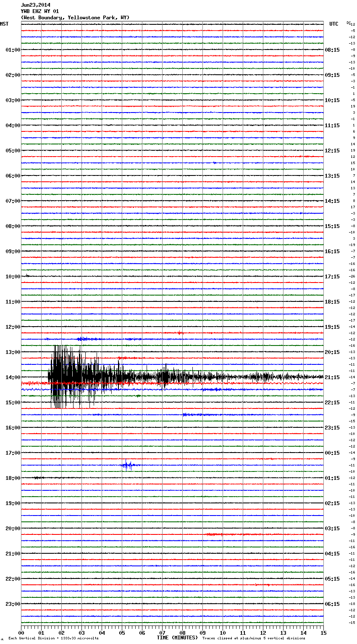
Task: Click the vertical division 1333.33 microvolts note
Action: point(53,639)
